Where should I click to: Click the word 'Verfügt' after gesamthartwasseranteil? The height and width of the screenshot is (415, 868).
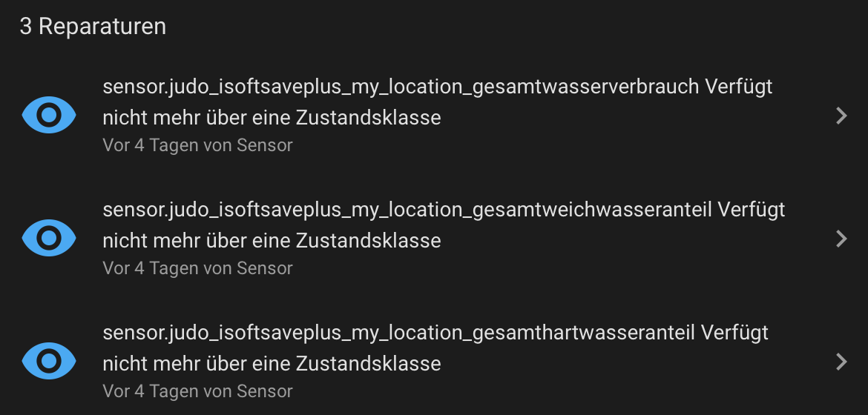pos(734,333)
